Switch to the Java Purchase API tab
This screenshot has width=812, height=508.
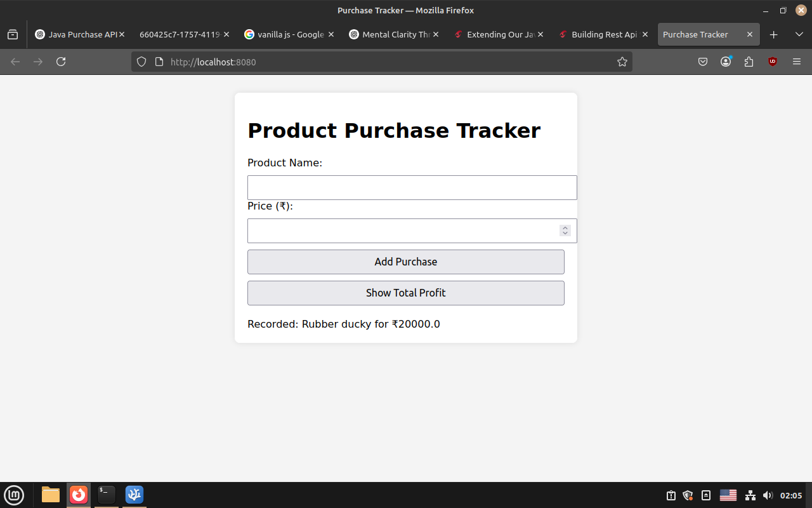click(76, 34)
